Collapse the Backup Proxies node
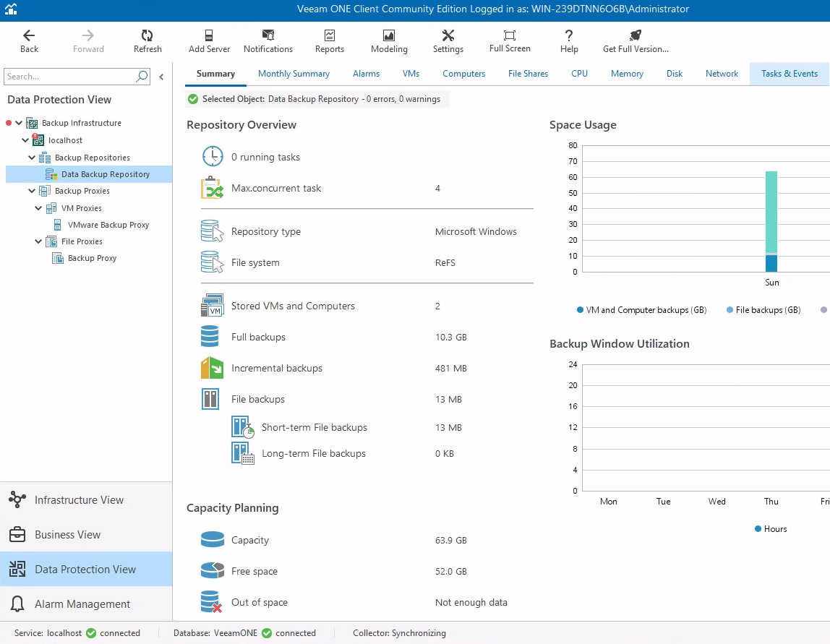 32,191
